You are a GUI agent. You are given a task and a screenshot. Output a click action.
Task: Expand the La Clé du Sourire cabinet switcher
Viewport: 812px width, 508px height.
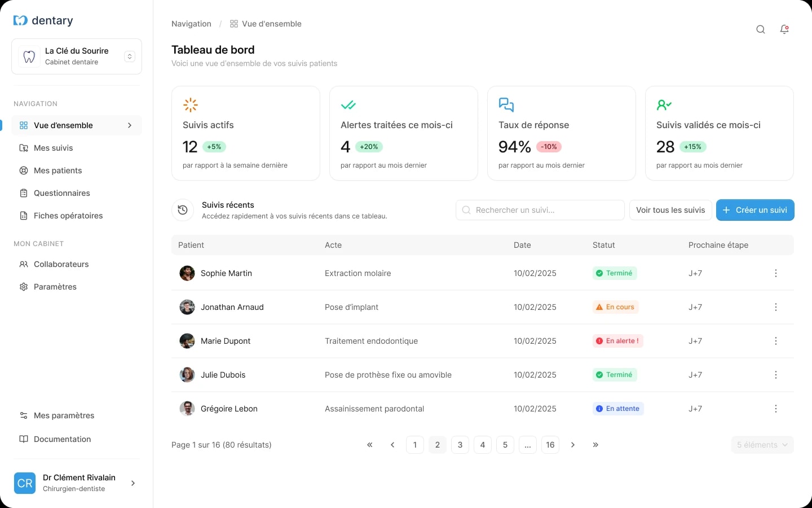pos(130,56)
